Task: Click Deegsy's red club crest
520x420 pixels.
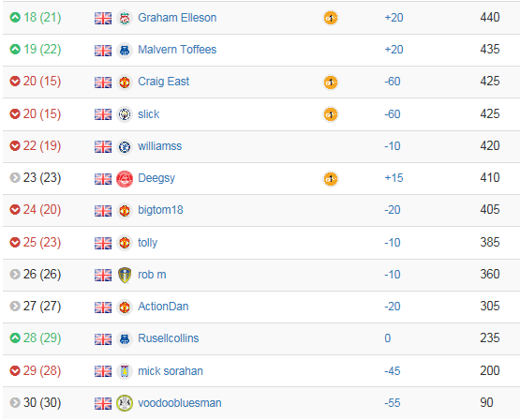Action: click(x=125, y=179)
